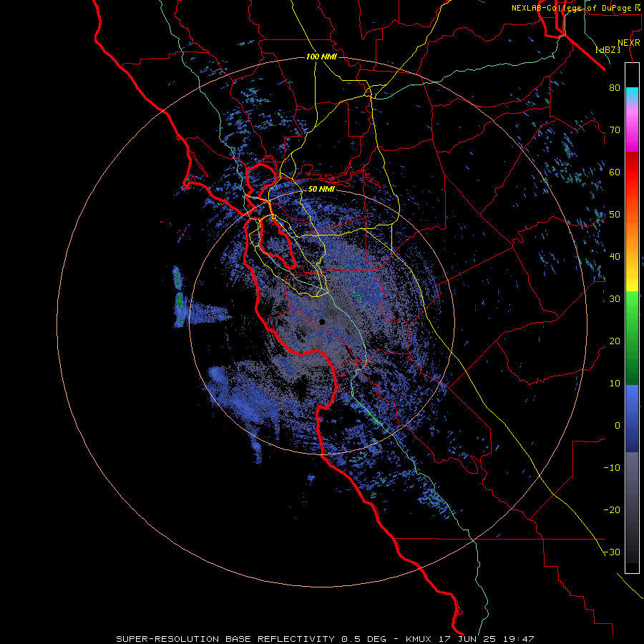Click the 20 value on the dBZ scale
Image resolution: width=644 pixels, height=644 pixels.
(615, 341)
